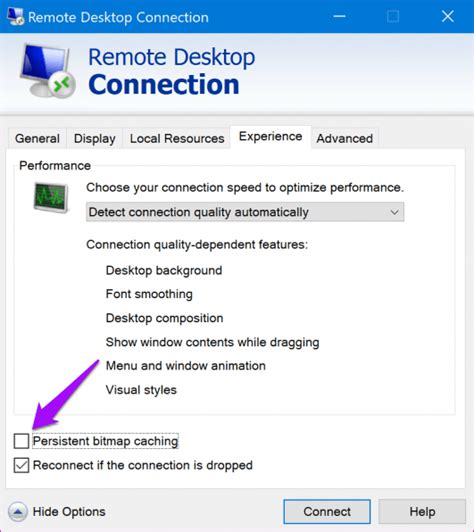Screen dimensions: 474x532
Task: Click the large Remote Desktop computer logo
Action: point(48,71)
